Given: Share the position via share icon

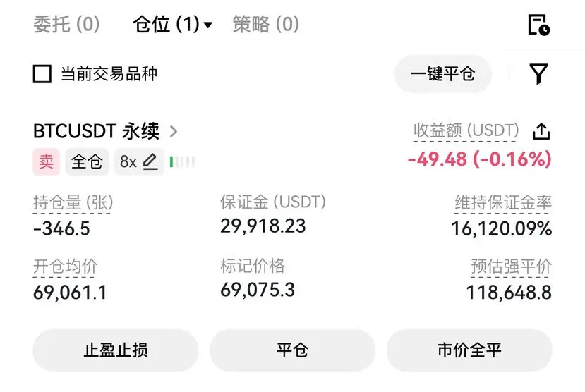Looking at the screenshot, I should click(541, 131).
